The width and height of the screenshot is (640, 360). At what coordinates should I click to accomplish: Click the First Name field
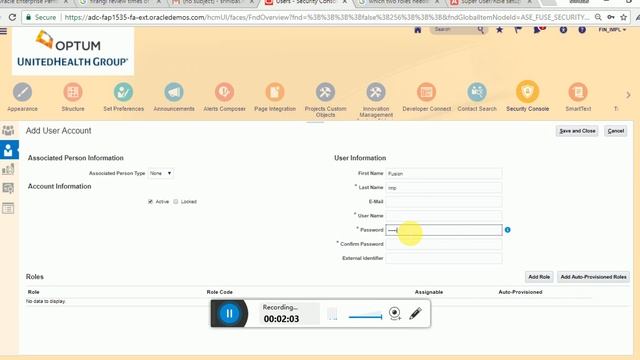(444, 173)
